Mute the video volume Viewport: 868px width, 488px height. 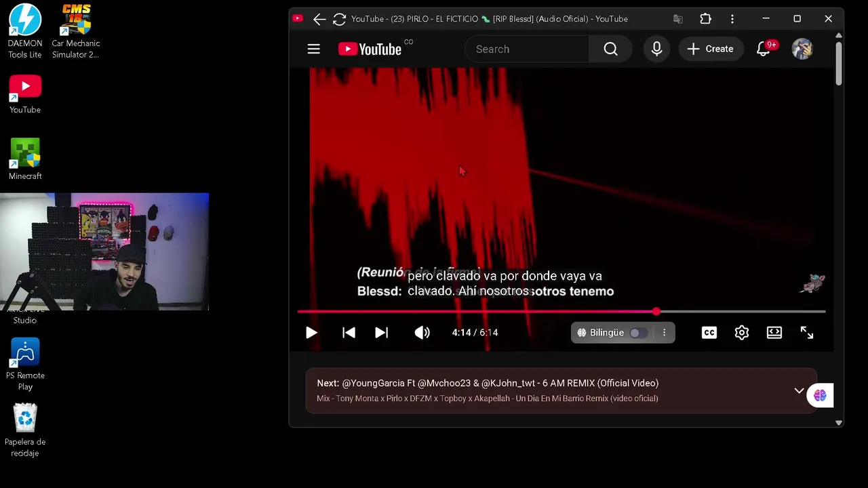(x=422, y=333)
